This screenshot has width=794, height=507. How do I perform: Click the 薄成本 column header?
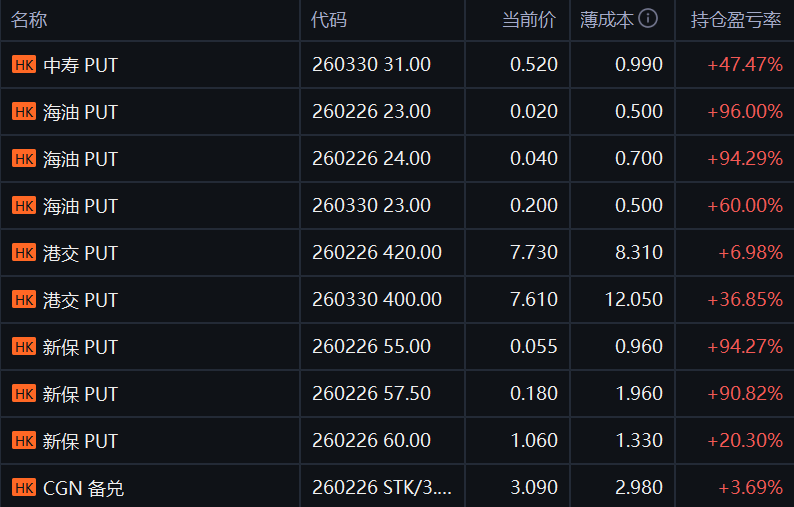click(x=606, y=20)
